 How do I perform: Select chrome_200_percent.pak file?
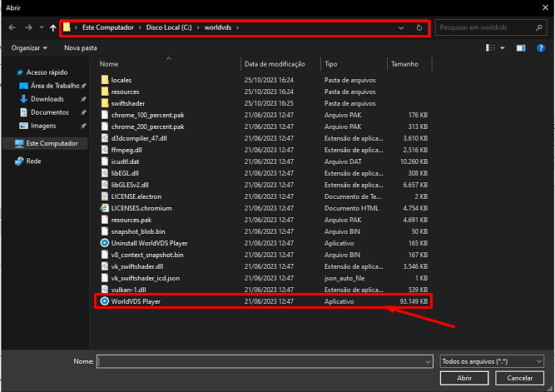(x=147, y=127)
